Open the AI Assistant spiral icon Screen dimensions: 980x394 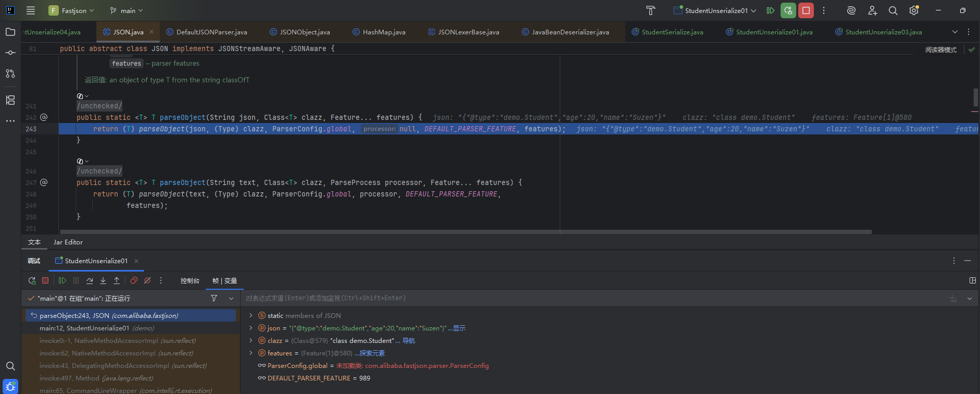pyautogui.click(x=851, y=10)
